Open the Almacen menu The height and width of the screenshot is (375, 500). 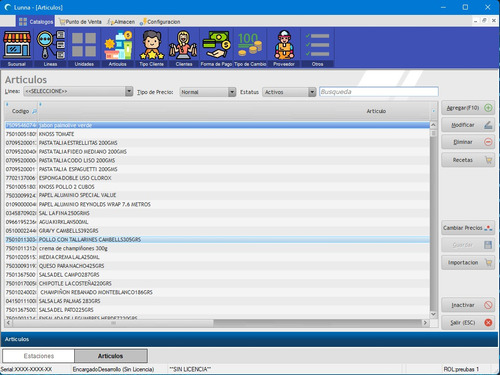[x=121, y=22]
